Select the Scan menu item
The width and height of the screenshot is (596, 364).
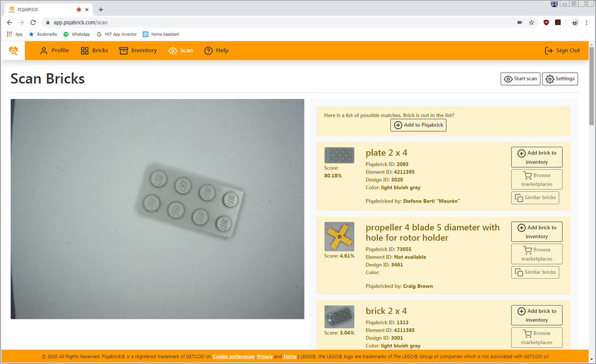tap(181, 51)
